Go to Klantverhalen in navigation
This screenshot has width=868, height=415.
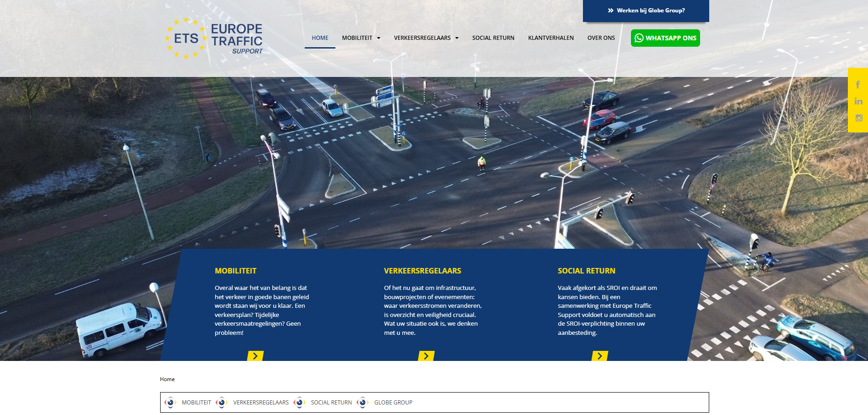pyautogui.click(x=550, y=38)
